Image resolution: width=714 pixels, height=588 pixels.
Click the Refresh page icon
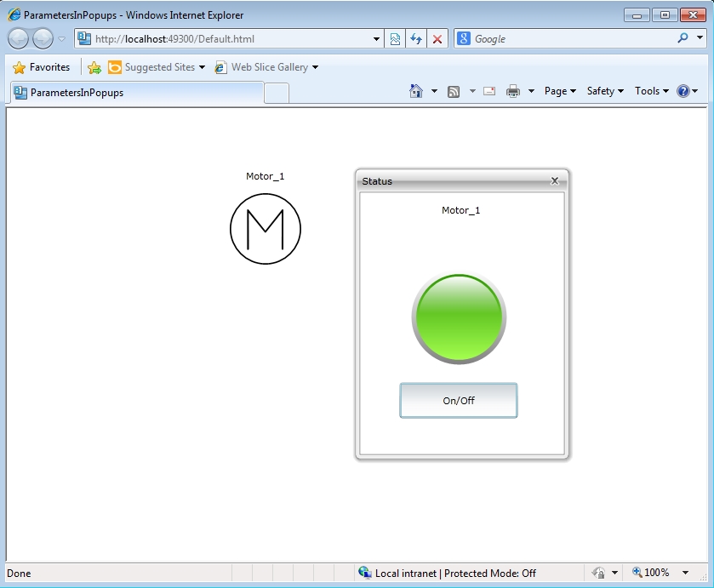click(416, 38)
